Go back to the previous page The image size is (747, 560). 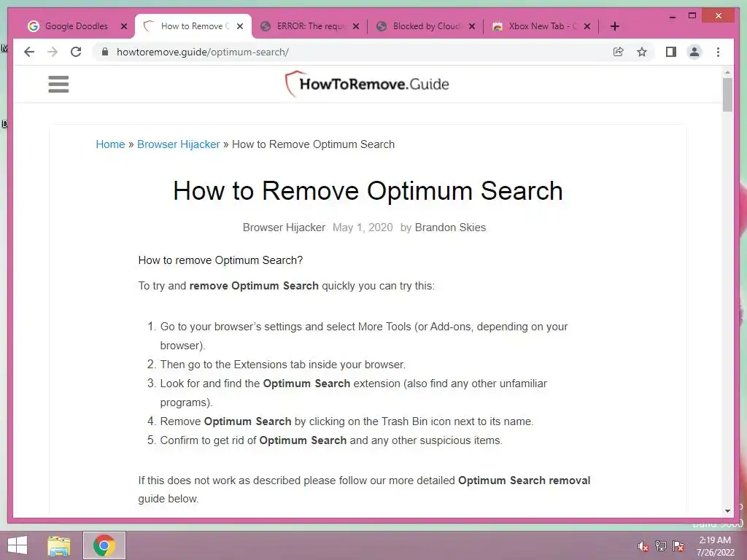(x=29, y=52)
